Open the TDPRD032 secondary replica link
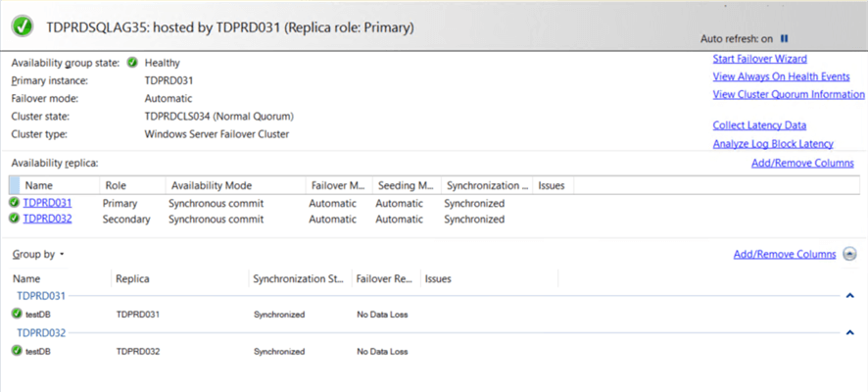The width and height of the screenshot is (868, 392). click(x=47, y=219)
